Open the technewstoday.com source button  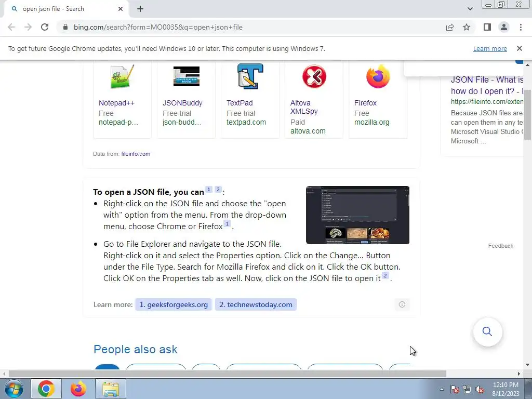[256, 304]
